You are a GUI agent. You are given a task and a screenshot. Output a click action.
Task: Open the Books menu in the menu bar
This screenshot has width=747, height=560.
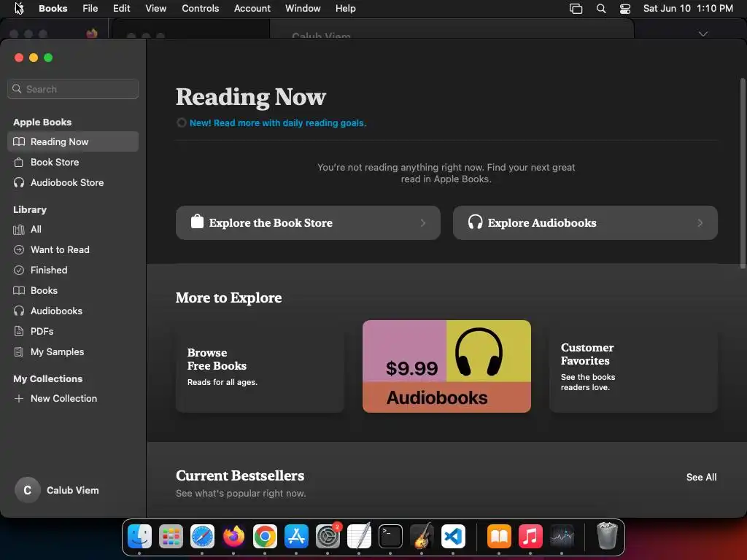(53, 9)
